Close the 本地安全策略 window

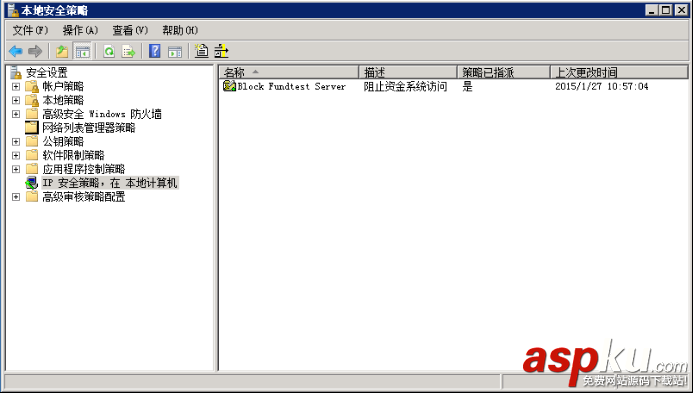(682, 10)
